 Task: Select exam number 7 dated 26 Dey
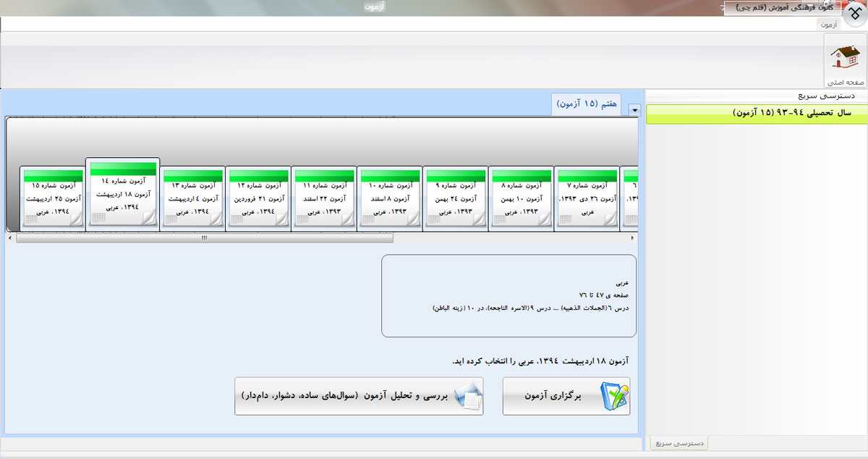click(587, 198)
